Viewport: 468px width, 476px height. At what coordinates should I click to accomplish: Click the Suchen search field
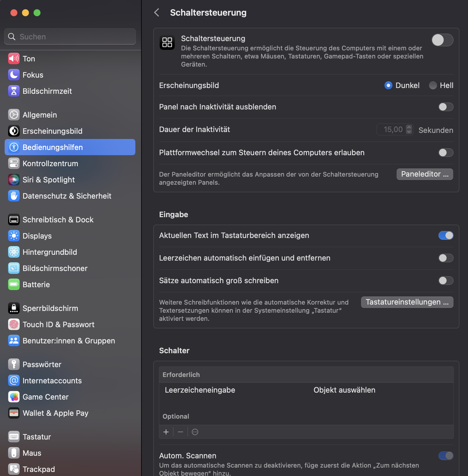(70, 37)
